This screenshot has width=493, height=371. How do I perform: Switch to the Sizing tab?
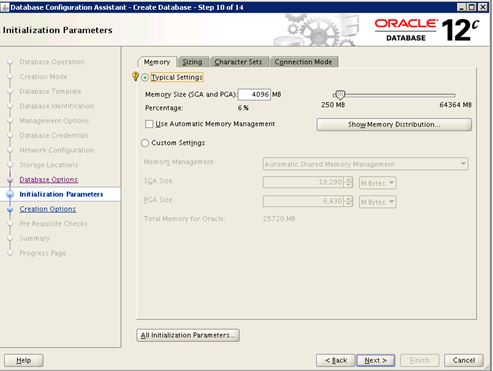point(192,62)
